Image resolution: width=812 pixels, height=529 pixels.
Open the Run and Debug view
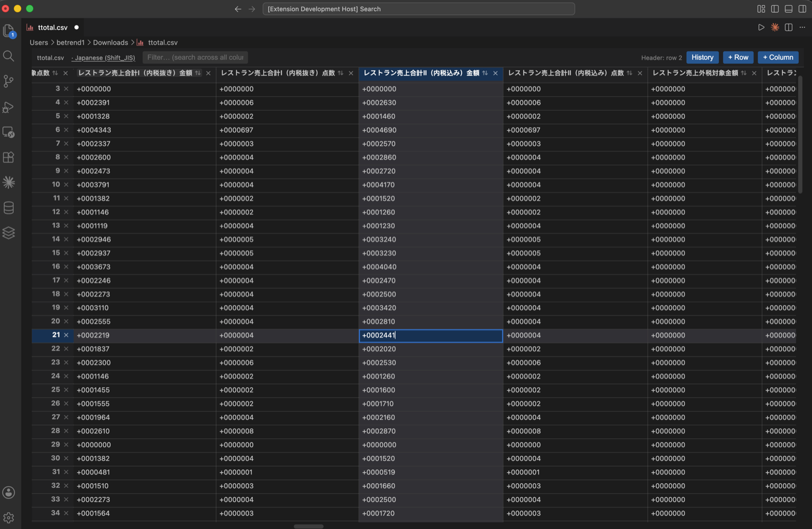point(9,107)
